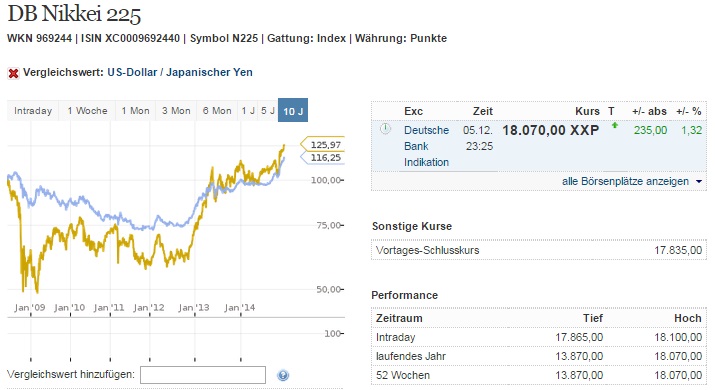This screenshot has width=715, height=390.
Task: Click the ISIN XC0009692440 text
Action: click(130, 39)
